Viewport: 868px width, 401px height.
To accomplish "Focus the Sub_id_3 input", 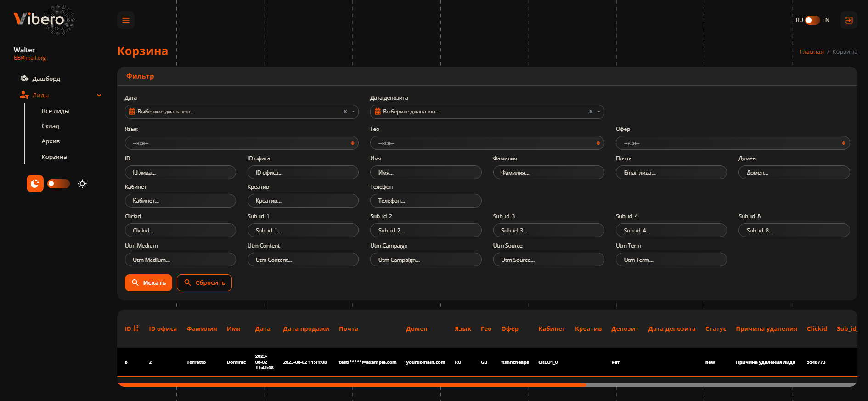I will tap(548, 231).
